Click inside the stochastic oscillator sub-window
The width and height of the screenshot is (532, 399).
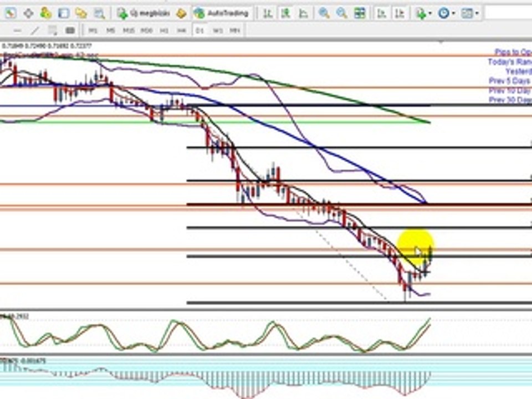(x=266, y=333)
